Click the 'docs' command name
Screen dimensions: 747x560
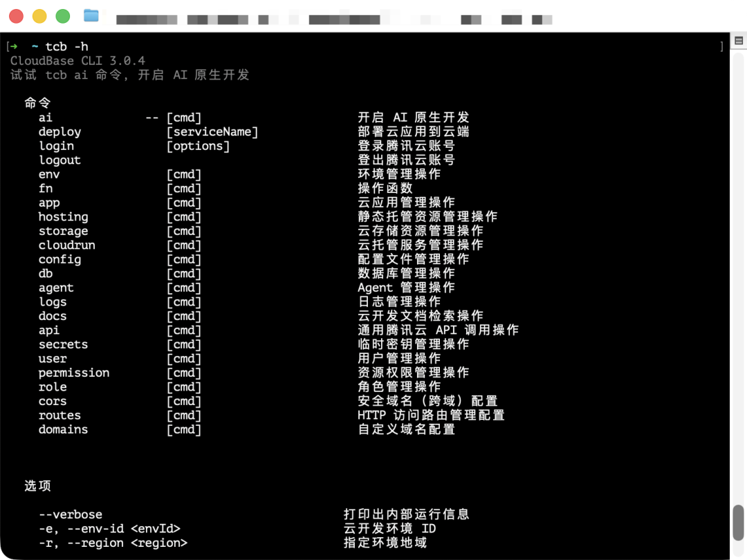(53, 316)
